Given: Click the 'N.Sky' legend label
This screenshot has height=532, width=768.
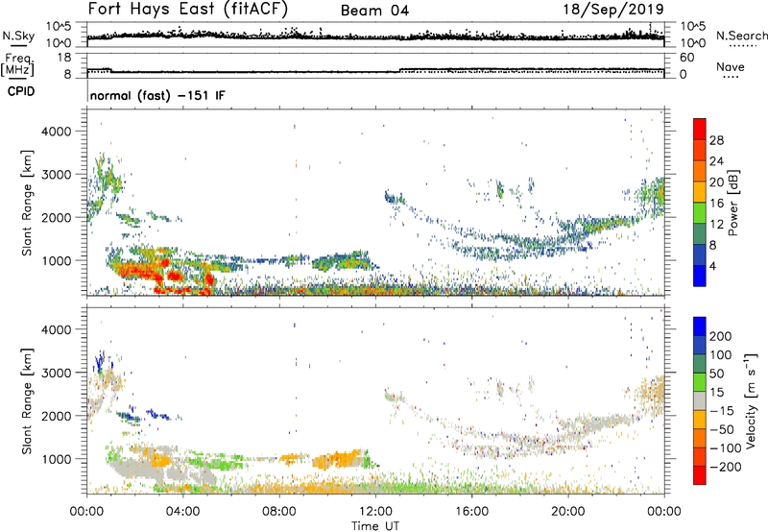Looking at the screenshot, I should click(18, 36).
